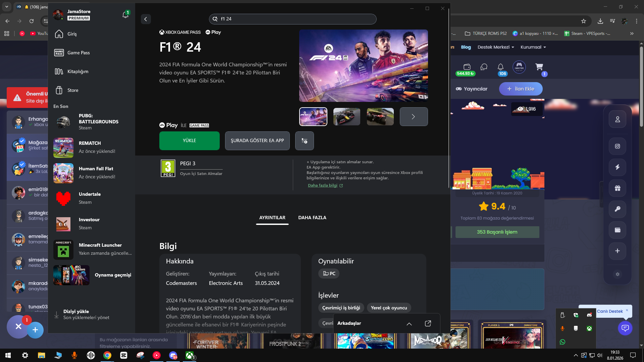Open the Xbox icon in tray overflow

pos(589,328)
